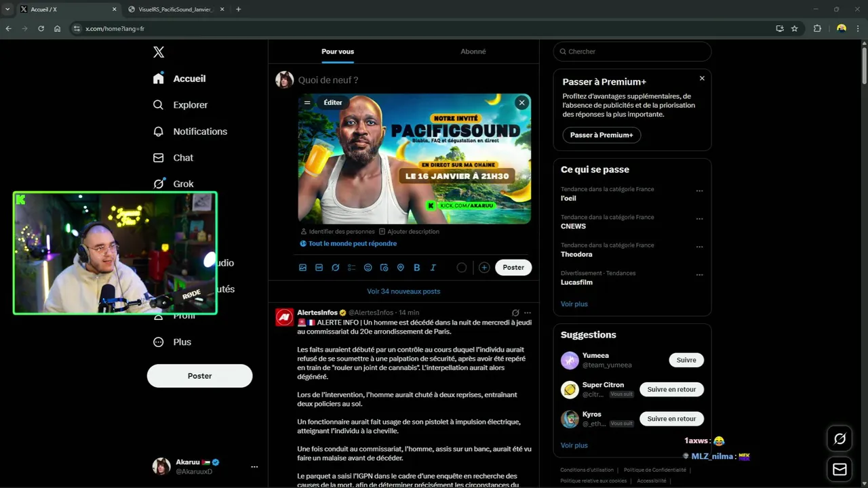The image size is (868, 488).
Task: Click Identifier des personnes
Action: coord(338,232)
